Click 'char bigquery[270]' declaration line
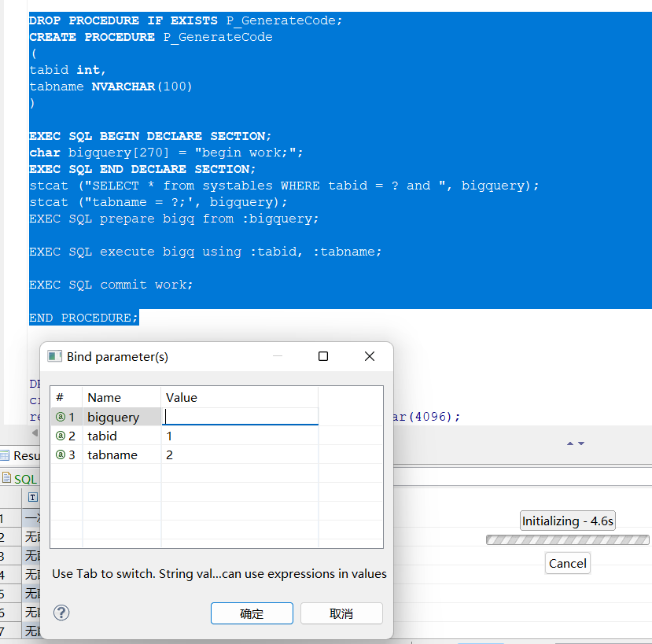This screenshot has width=652, height=644. [166, 153]
